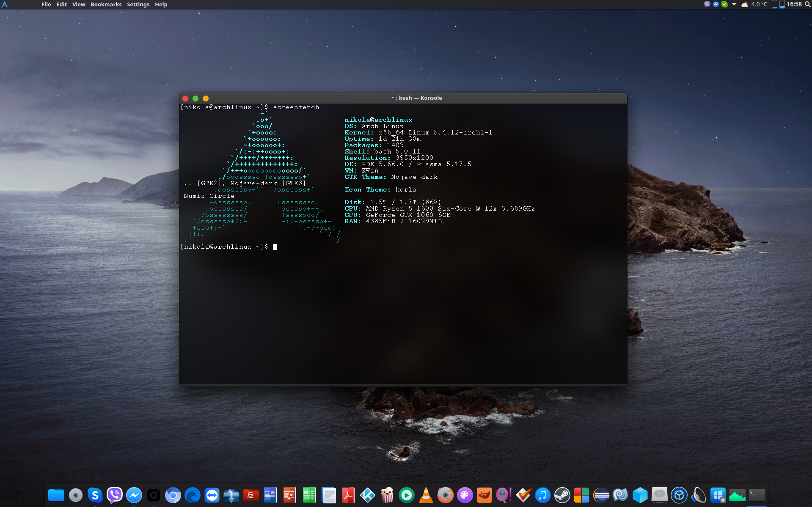The height and width of the screenshot is (507, 812).
Task: Open Viber from the dock
Action: [x=115, y=495]
